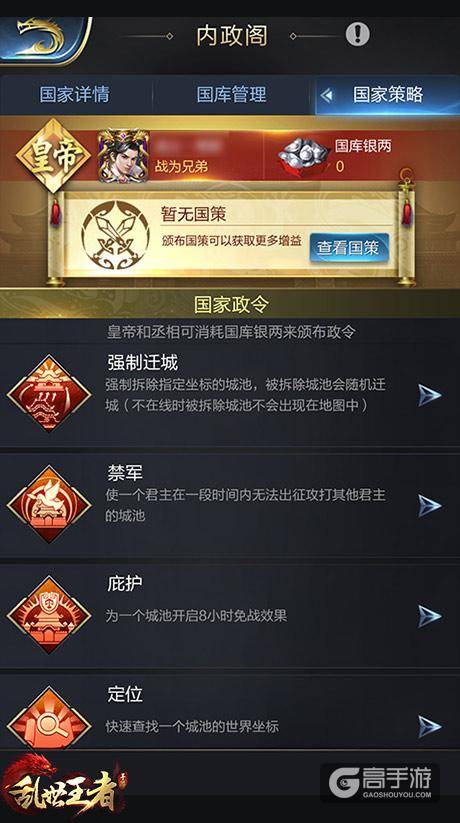Image resolution: width=460 pixels, height=823 pixels.
Task: Switch to the 国家详情 tab
Action: 75,95
